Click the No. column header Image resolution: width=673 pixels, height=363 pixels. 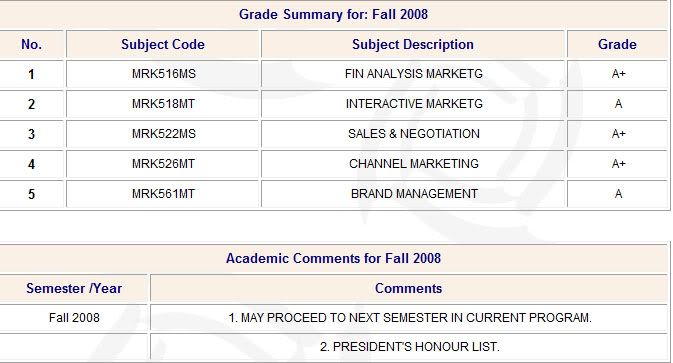point(31,44)
